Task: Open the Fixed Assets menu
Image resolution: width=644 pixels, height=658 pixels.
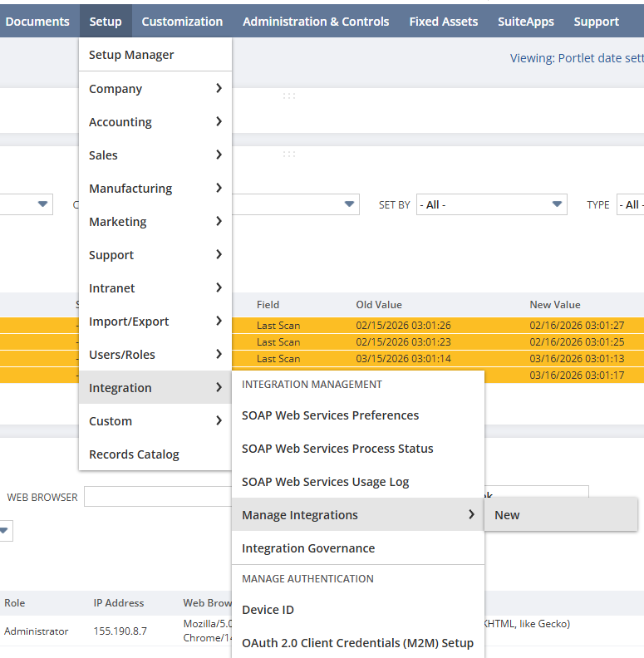Action: tap(444, 22)
